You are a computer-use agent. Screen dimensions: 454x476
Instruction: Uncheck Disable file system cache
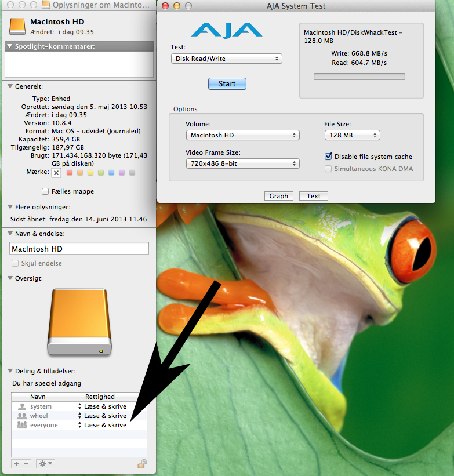click(328, 157)
